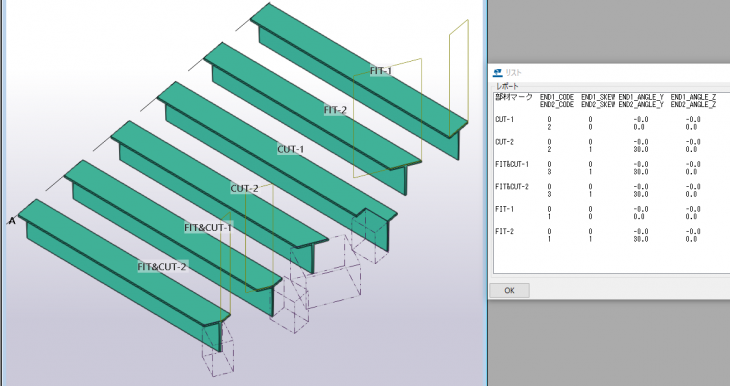The image size is (730, 386).
Task: Click the END2_SKEW column header
Action: 598,105
